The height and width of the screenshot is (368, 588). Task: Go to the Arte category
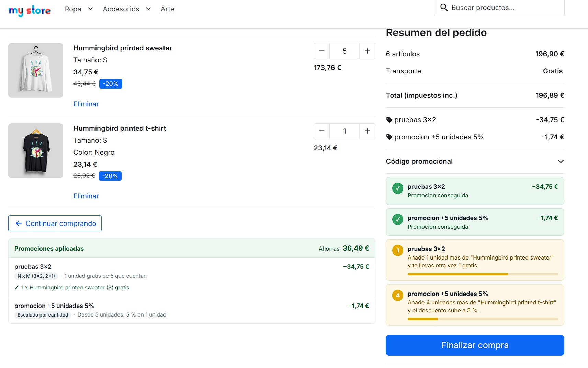pyautogui.click(x=168, y=9)
